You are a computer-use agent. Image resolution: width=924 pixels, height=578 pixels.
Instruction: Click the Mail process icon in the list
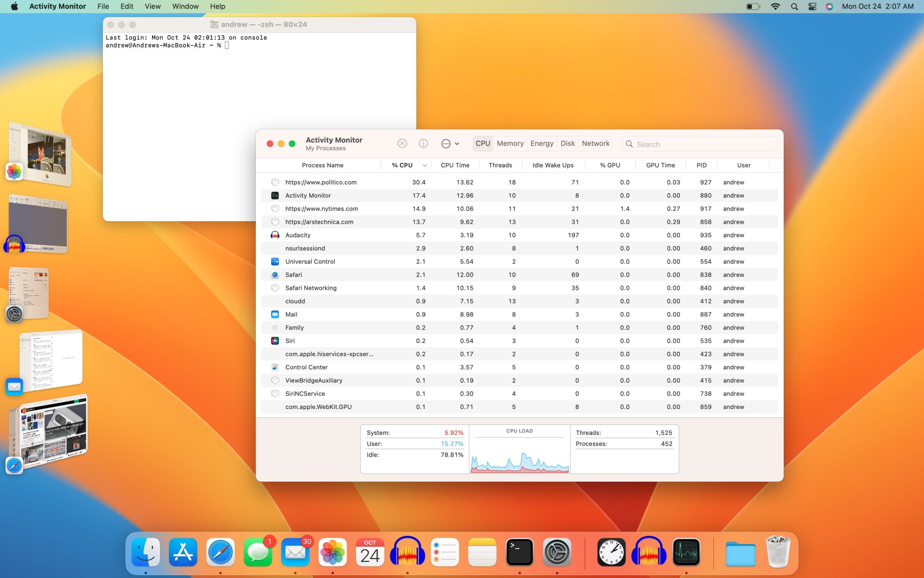[275, 314]
